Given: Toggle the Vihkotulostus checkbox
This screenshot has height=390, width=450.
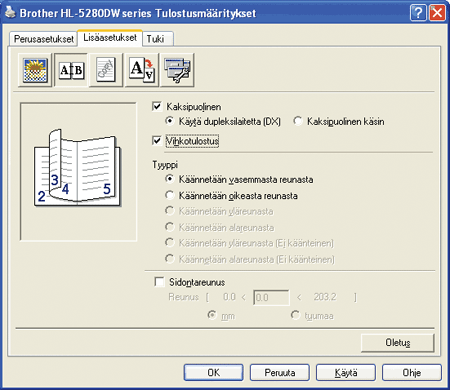Looking at the screenshot, I should pos(157,140).
